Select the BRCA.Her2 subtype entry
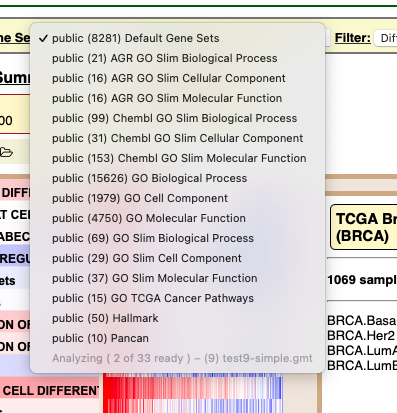 [x=361, y=336]
